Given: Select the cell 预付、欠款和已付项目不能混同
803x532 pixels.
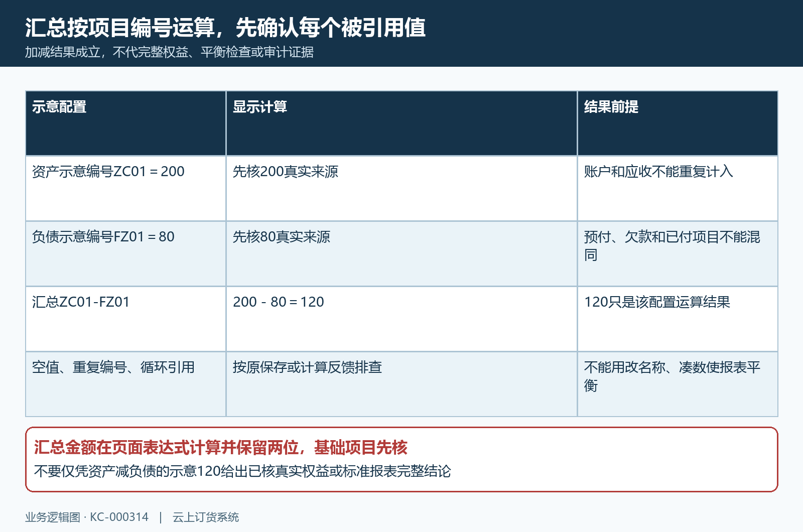Looking at the screenshot, I should [678, 254].
